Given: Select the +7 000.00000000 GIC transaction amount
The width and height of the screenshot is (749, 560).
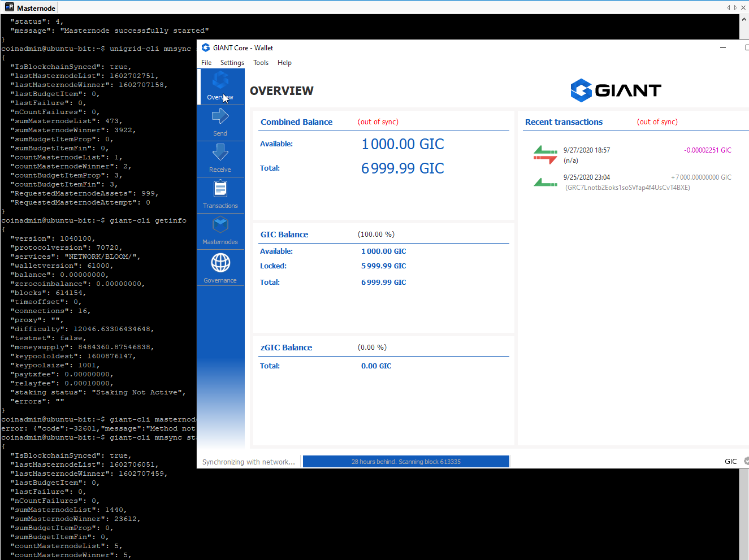Looking at the screenshot, I should click(701, 177).
